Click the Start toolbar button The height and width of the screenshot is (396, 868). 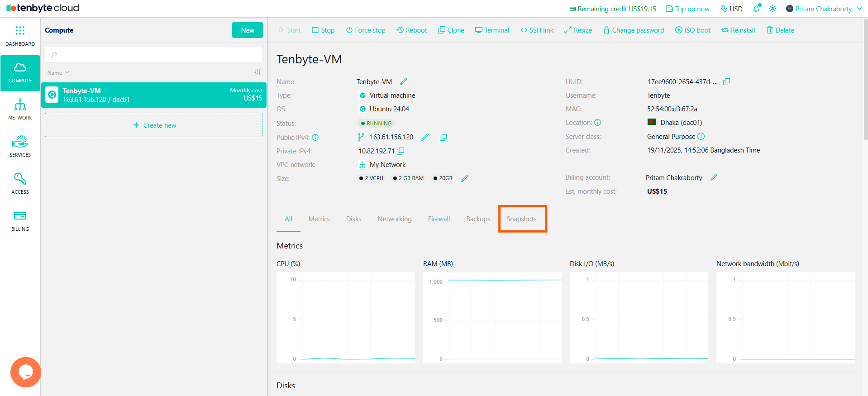(290, 30)
